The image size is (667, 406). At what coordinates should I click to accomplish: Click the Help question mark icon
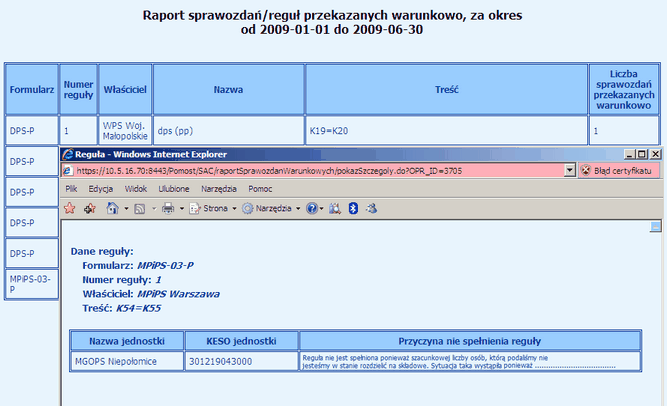click(312, 208)
